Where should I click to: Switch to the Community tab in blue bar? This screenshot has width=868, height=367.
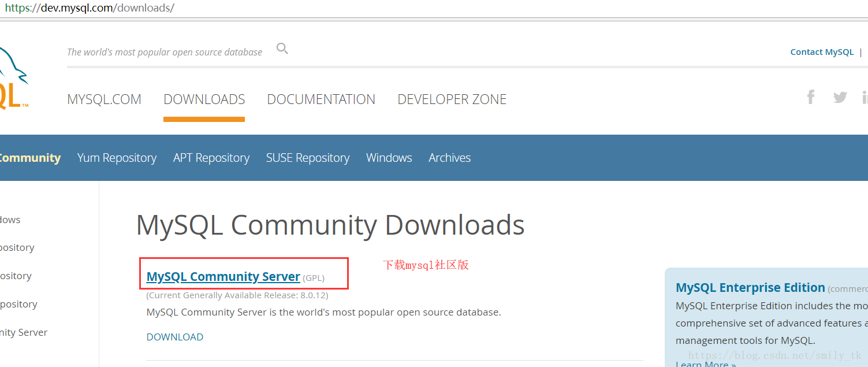point(30,158)
